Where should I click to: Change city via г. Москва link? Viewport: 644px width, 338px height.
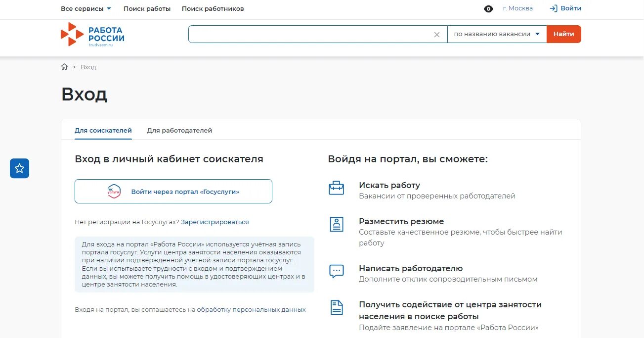point(518,8)
